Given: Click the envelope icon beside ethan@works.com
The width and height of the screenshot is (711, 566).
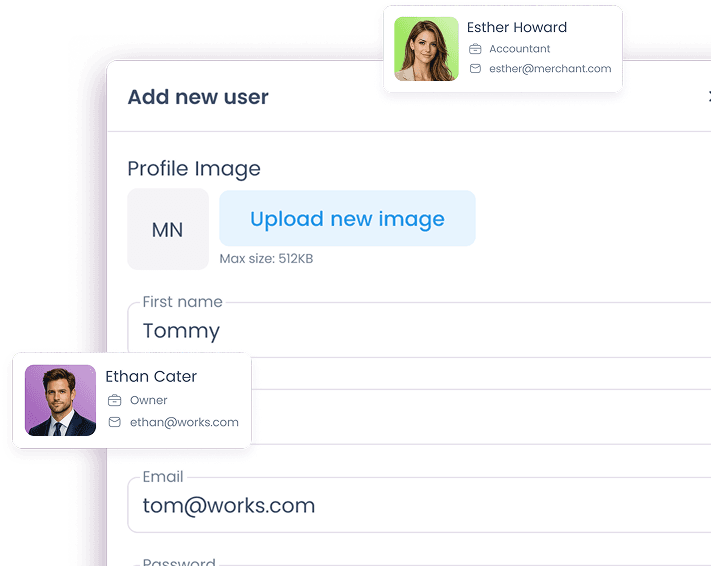Looking at the screenshot, I should [x=114, y=422].
